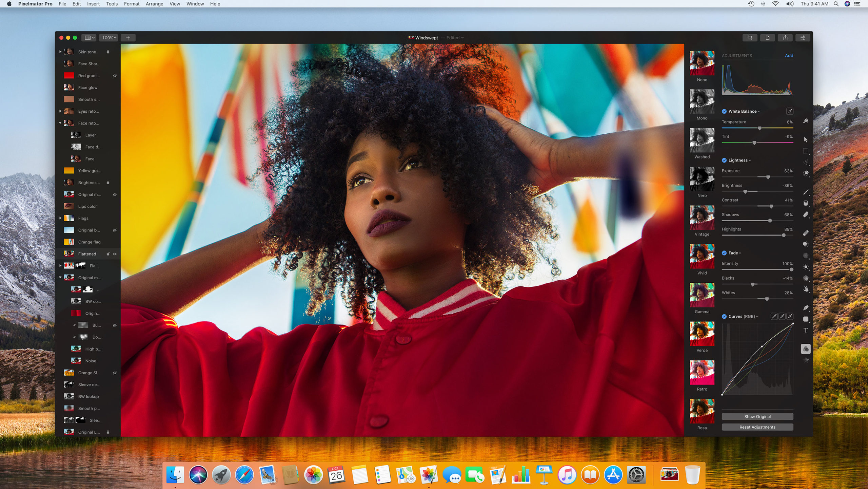Open the 100% zoom level dropdown
The image size is (868, 489).
tap(108, 38)
